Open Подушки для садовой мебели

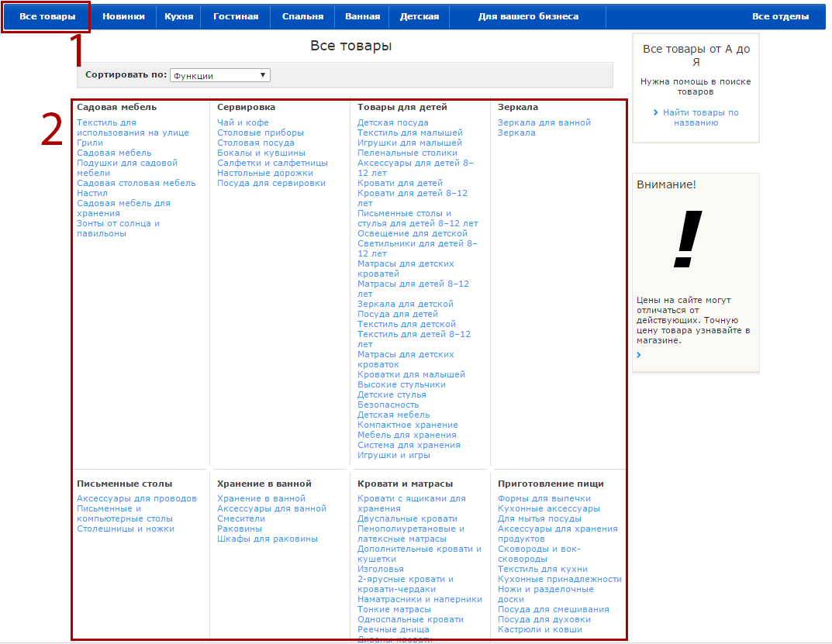pyautogui.click(x=127, y=167)
